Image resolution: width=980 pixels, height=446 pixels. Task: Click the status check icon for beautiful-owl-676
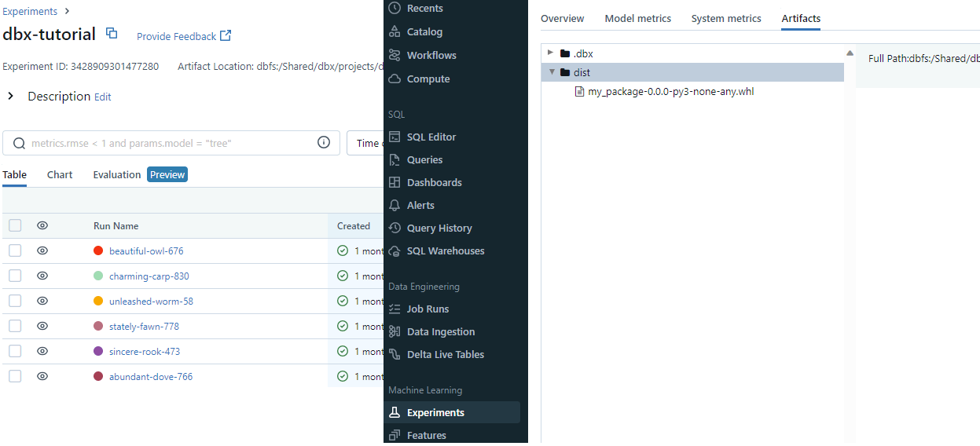point(343,250)
